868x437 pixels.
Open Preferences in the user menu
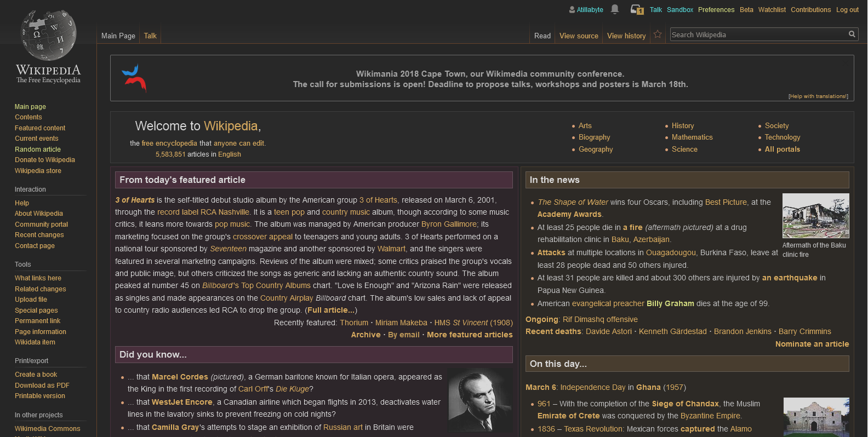click(716, 10)
